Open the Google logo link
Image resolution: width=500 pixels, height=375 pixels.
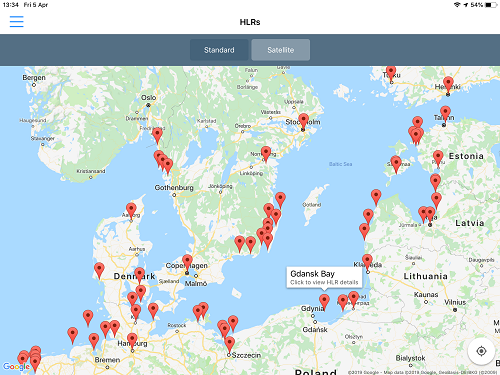coord(16,367)
